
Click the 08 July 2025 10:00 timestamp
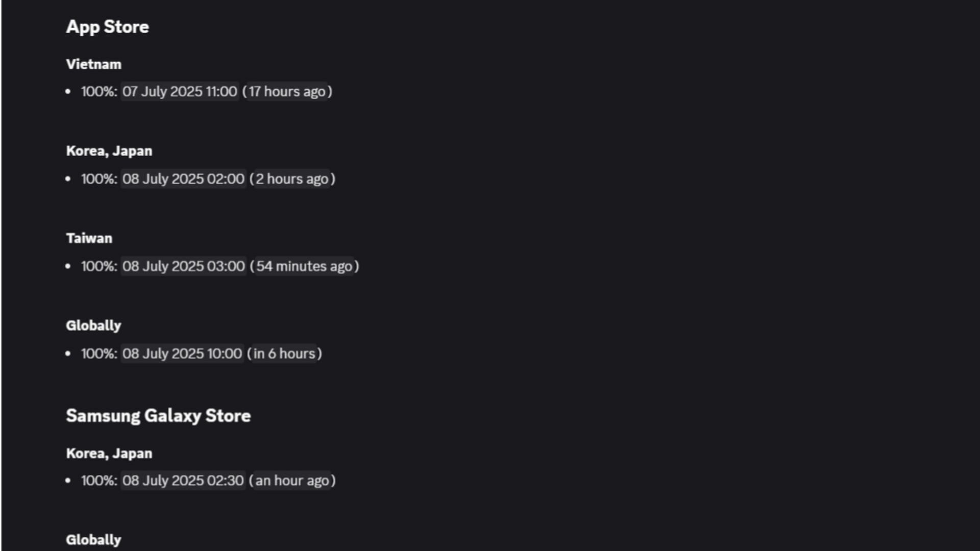(182, 354)
